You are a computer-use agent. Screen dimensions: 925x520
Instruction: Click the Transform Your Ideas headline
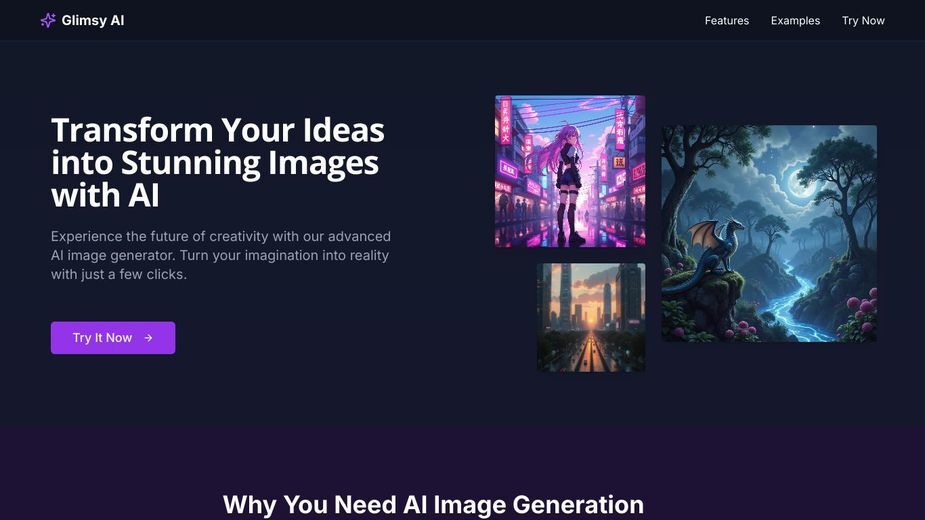(218, 162)
